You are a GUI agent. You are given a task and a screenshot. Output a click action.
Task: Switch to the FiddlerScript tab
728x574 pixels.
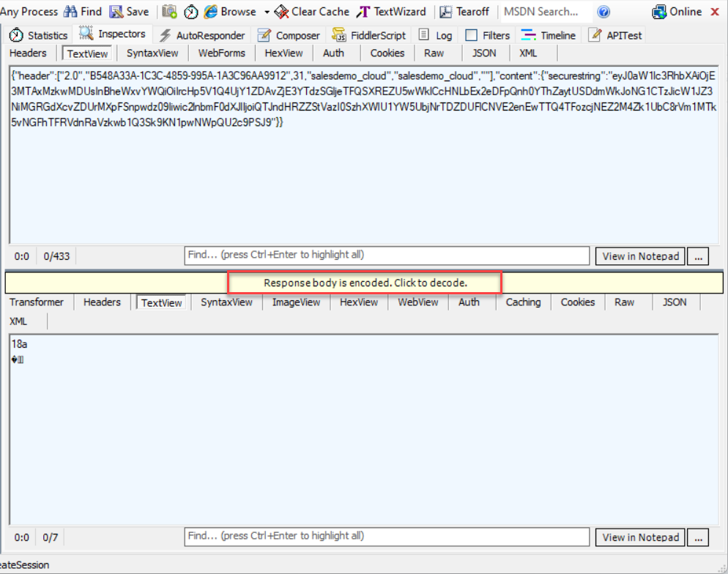(x=368, y=35)
